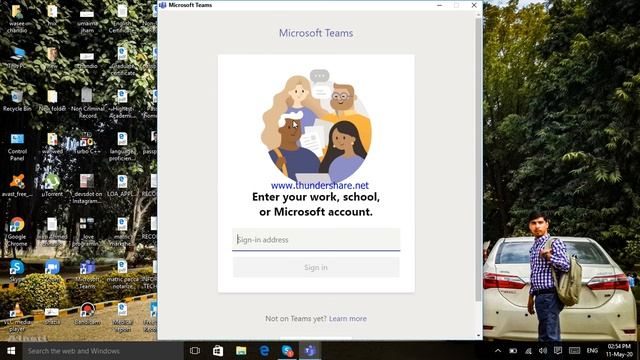Screen dimensions: 640x360
Task: Select the Microsoft Teams desktop shortcut
Action: [87, 274]
